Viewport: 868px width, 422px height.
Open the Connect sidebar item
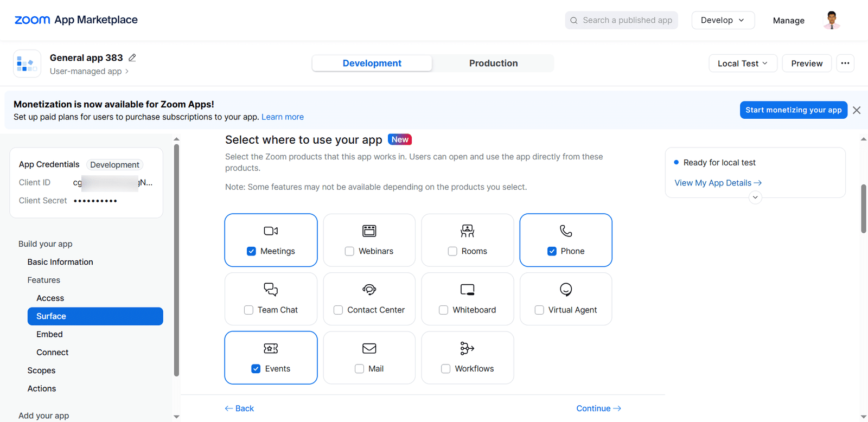tap(52, 353)
